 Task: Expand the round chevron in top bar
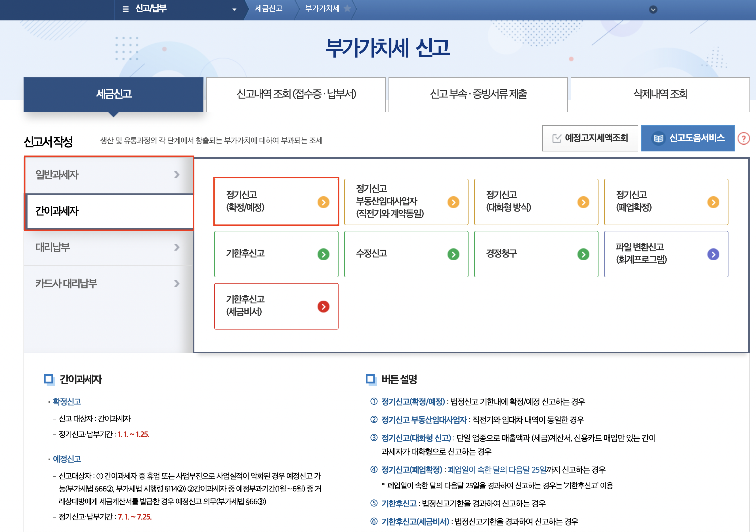pos(653,10)
